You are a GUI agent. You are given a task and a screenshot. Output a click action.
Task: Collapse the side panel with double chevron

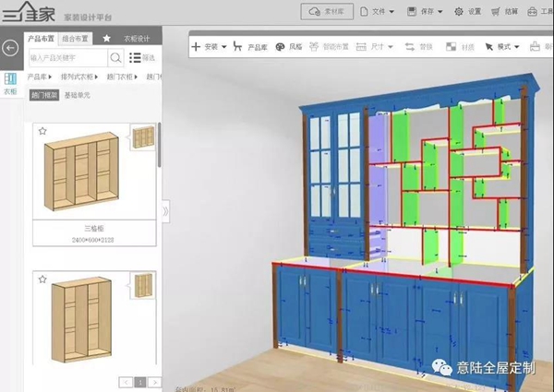pos(165,211)
